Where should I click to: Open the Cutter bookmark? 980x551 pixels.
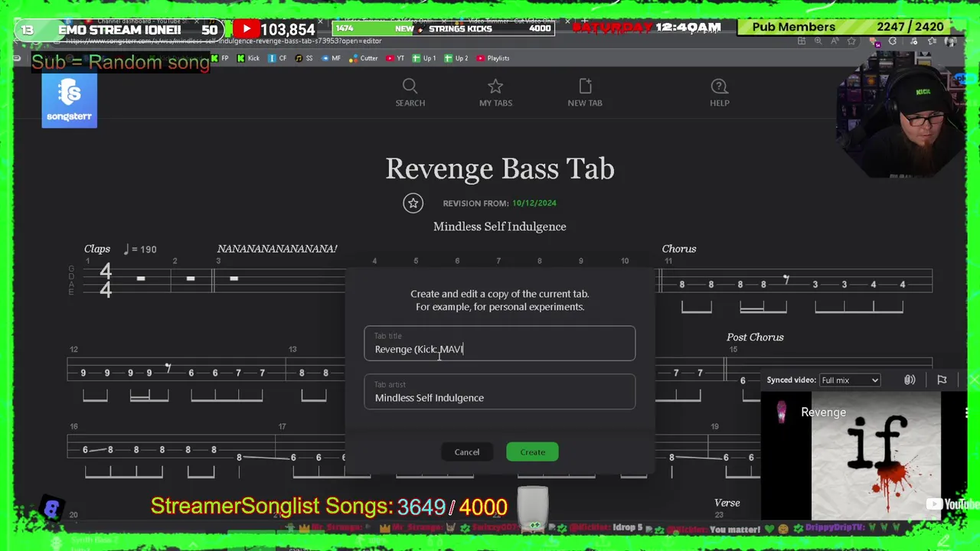[x=364, y=58]
